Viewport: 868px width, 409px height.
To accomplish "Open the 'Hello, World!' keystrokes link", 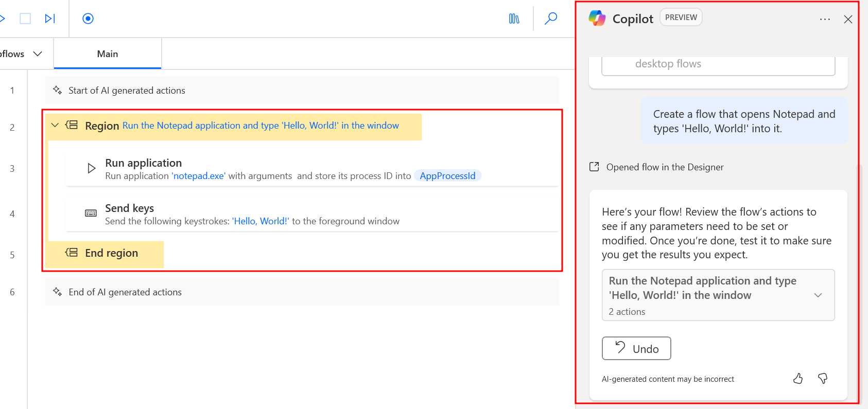I will [x=261, y=221].
